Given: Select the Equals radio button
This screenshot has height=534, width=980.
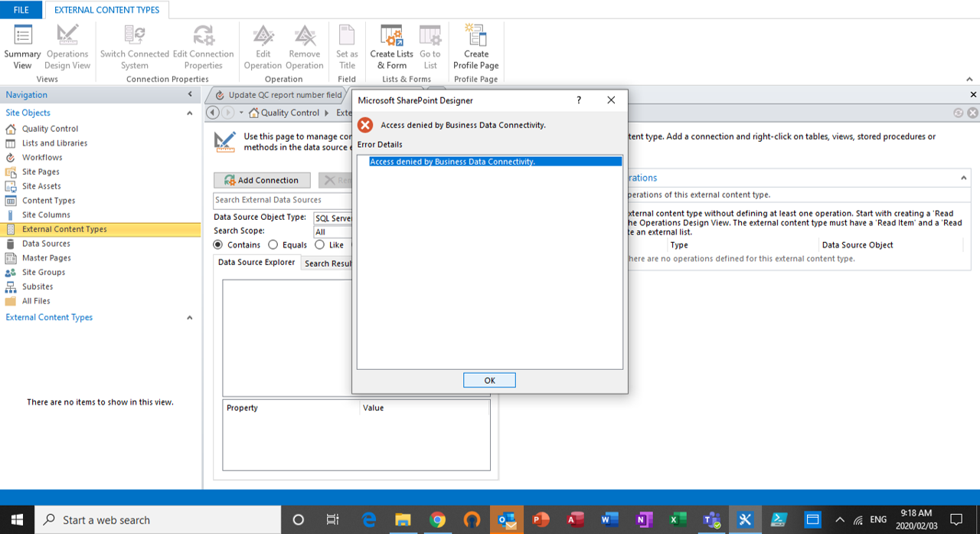Looking at the screenshot, I should tap(273, 245).
